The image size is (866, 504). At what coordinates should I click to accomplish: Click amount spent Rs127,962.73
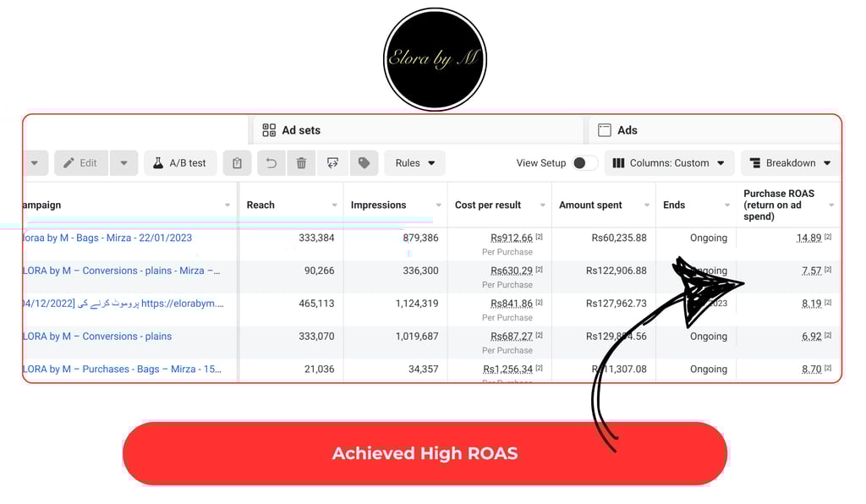[617, 303]
